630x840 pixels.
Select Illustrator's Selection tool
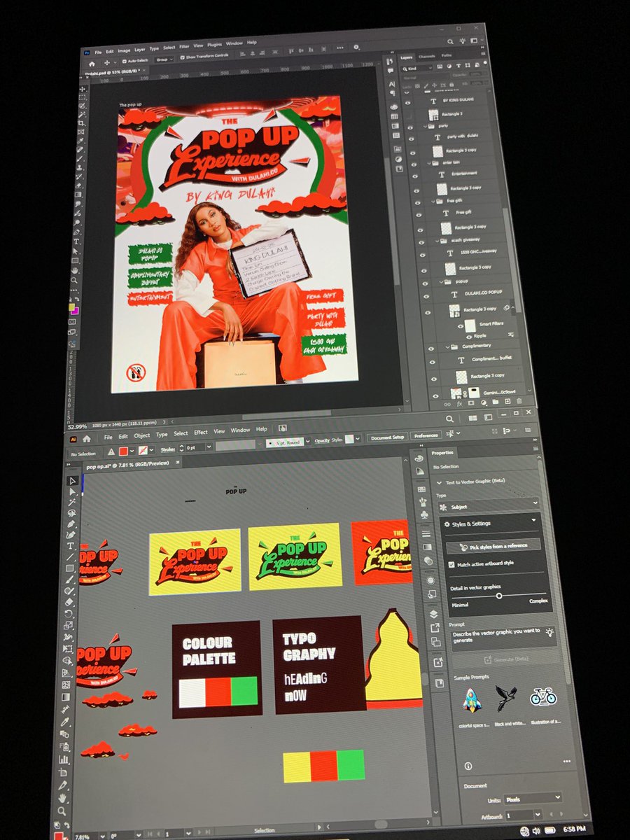point(72,481)
